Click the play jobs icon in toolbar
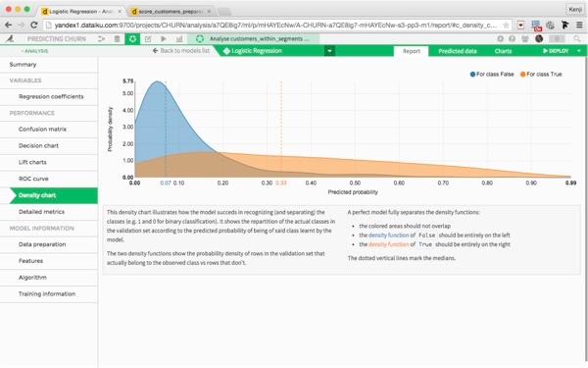This screenshot has height=368, width=588. tap(164, 38)
